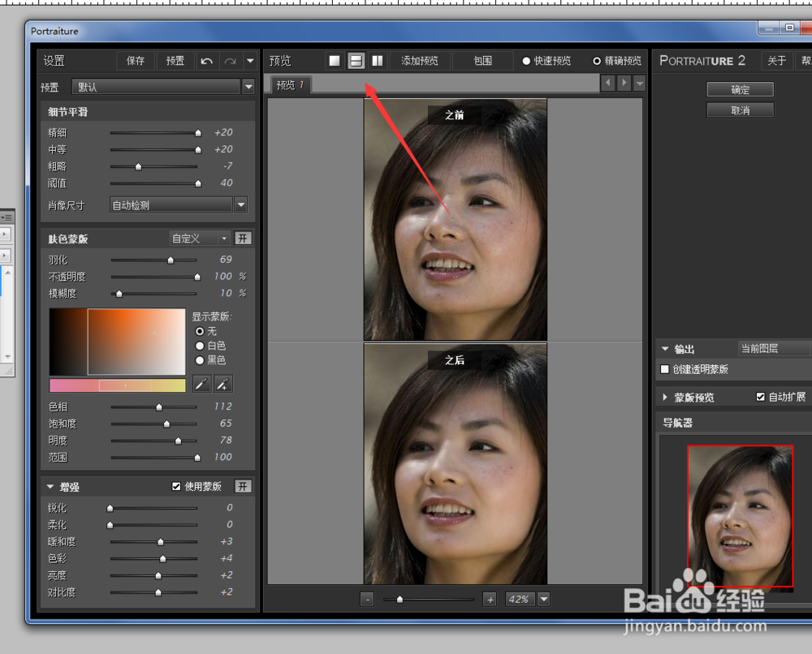Click the 阈值 value 40
812x654 pixels.
coord(227,183)
